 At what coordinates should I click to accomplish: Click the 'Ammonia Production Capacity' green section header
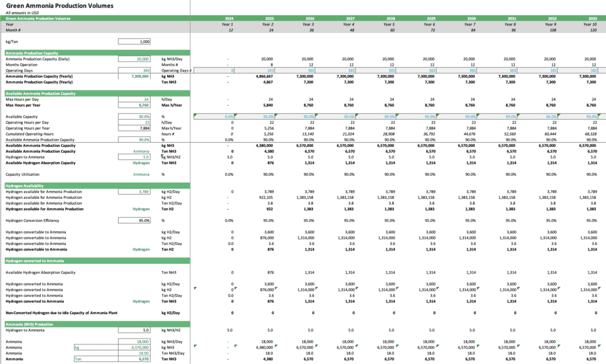coord(98,53)
